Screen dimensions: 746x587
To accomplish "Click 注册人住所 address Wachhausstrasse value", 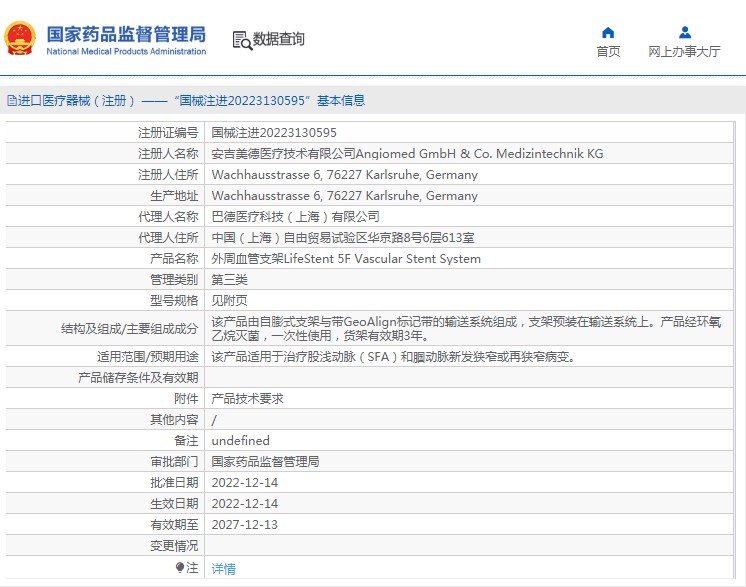I will coord(344,175).
